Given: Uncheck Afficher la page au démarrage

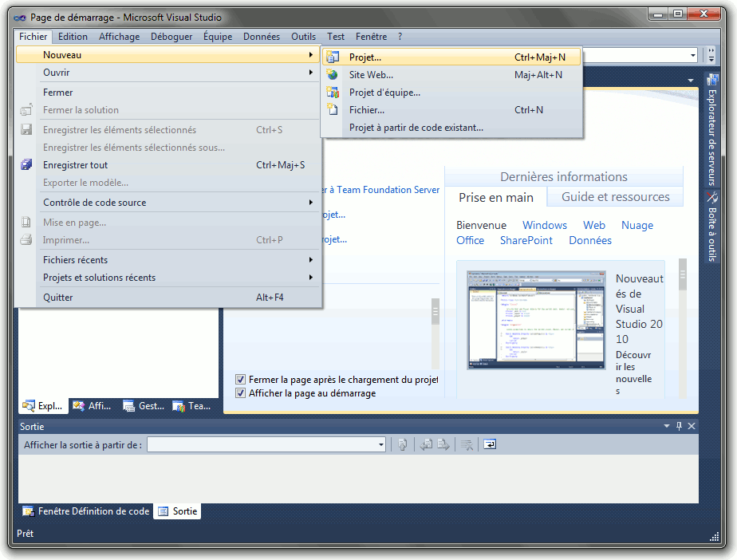Looking at the screenshot, I should click(241, 392).
